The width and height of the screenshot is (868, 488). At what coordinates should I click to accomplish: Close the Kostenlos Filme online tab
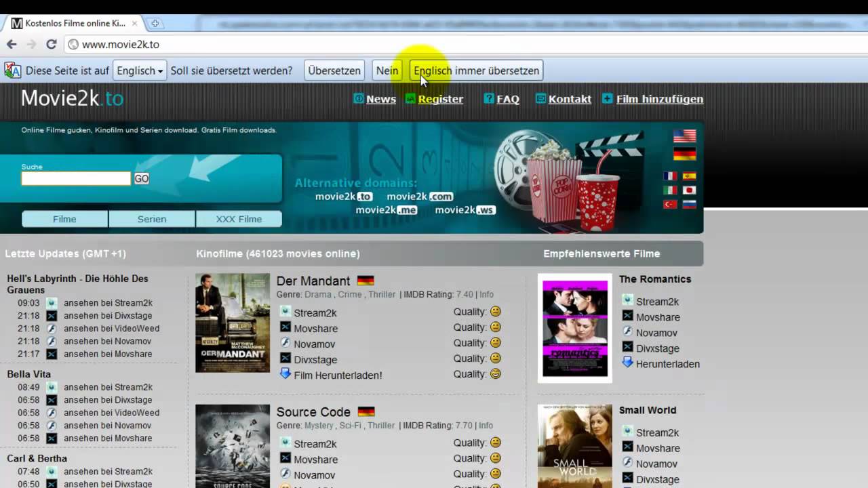click(135, 23)
